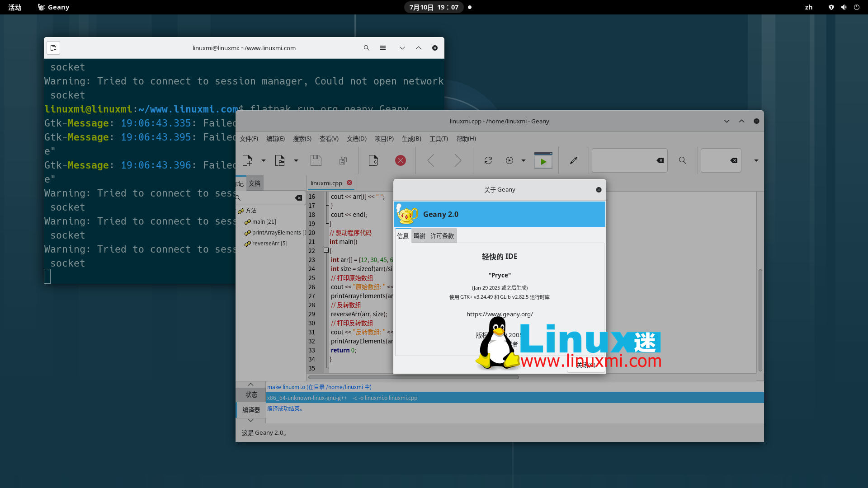This screenshot has width=868, height=488.
Task: Clear the go-to-line field
Action: [x=734, y=160]
